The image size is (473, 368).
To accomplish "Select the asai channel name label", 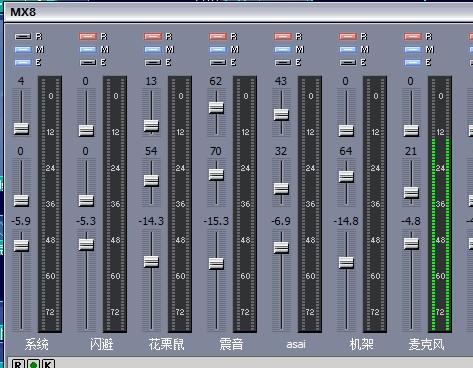I will tap(296, 344).
